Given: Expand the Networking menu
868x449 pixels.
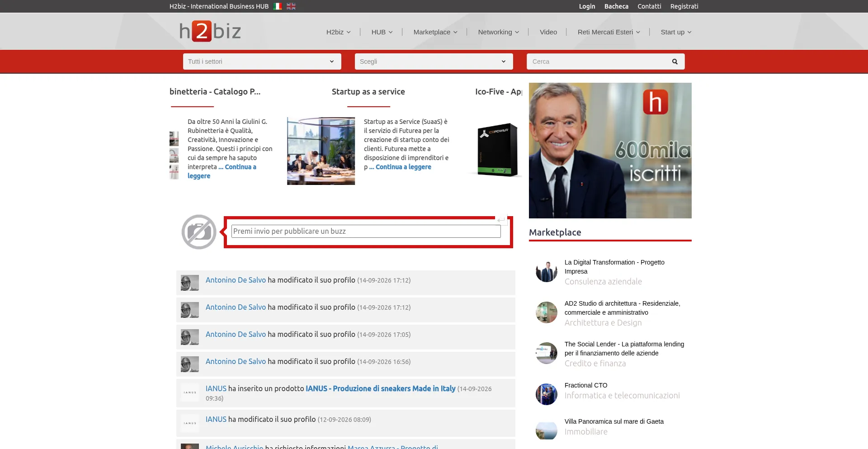Looking at the screenshot, I should pos(499,32).
